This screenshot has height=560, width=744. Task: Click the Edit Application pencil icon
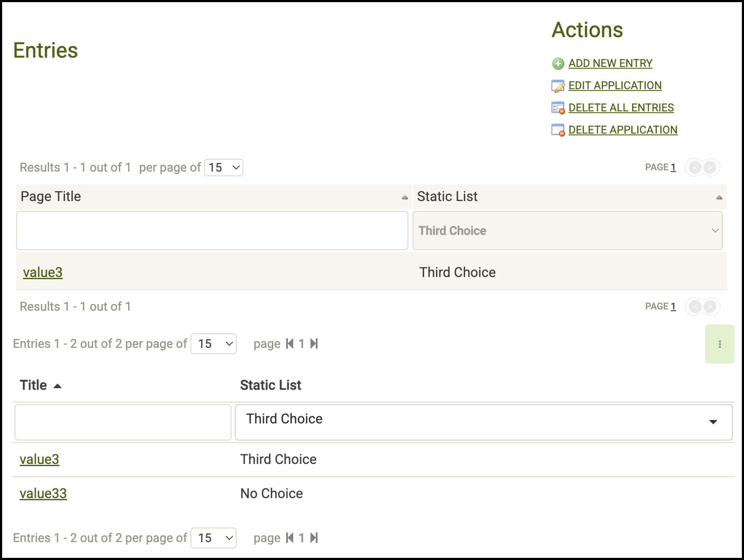(x=558, y=86)
